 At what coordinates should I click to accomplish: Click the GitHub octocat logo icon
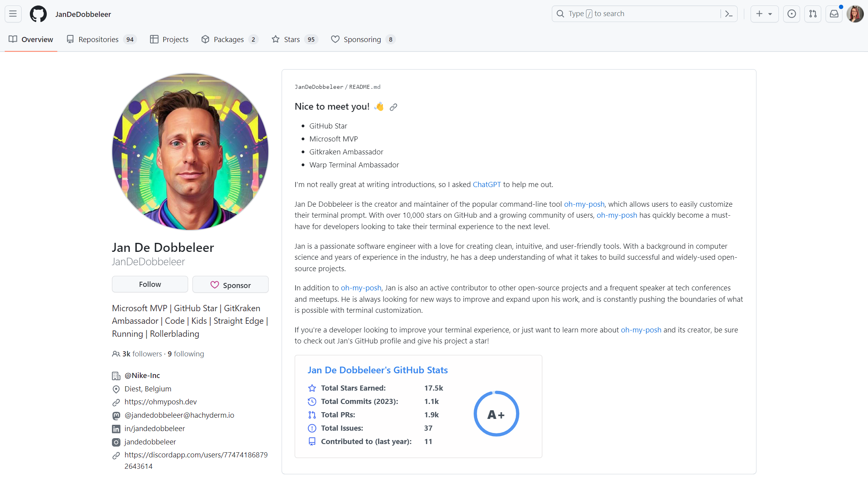point(38,13)
